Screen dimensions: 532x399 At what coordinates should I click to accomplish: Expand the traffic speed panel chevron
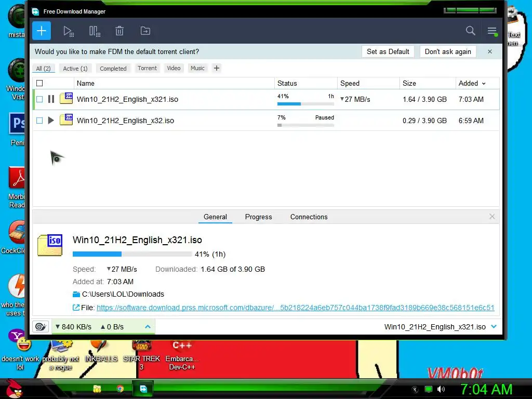[x=148, y=327]
